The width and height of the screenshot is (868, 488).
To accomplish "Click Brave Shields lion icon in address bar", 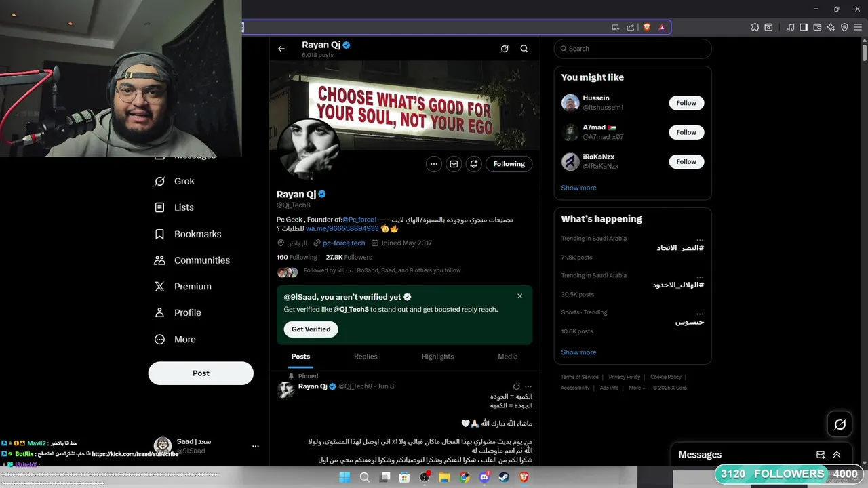I will pyautogui.click(x=646, y=27).
